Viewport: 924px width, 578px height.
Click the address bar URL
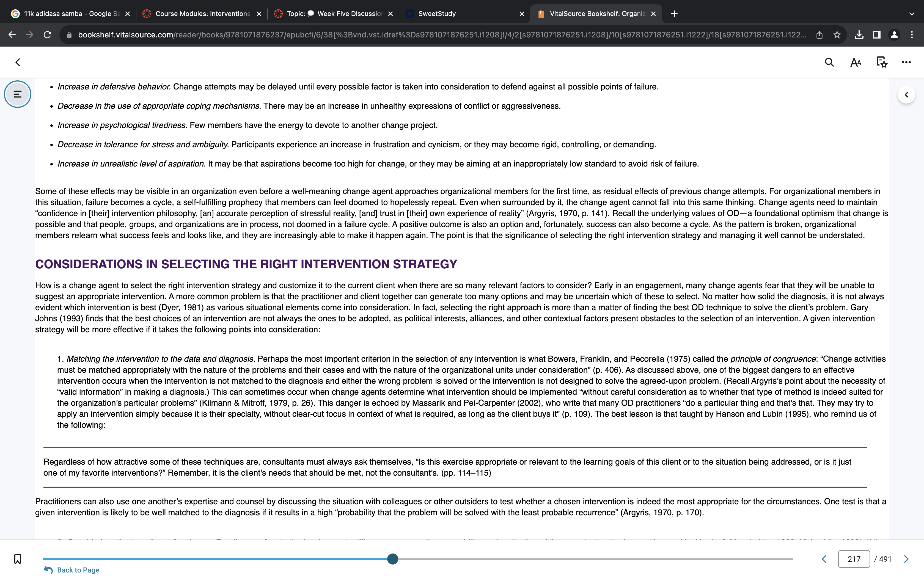pyautogui.click(x=442, y=35)
